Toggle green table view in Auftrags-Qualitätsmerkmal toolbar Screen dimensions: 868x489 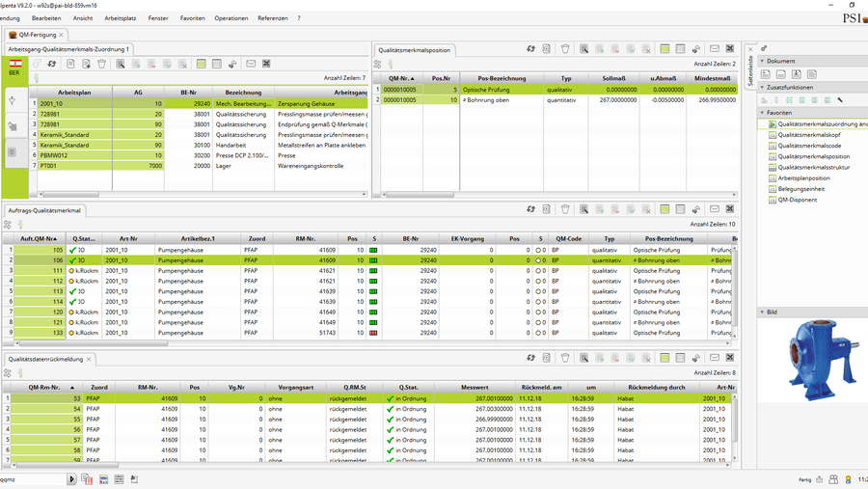click(665, 209)
